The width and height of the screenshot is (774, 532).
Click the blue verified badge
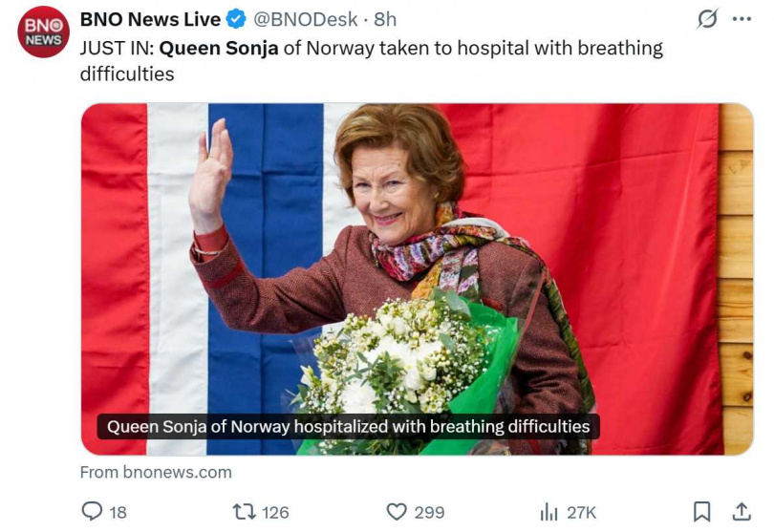pyautogui.click(x=236, y=19)
